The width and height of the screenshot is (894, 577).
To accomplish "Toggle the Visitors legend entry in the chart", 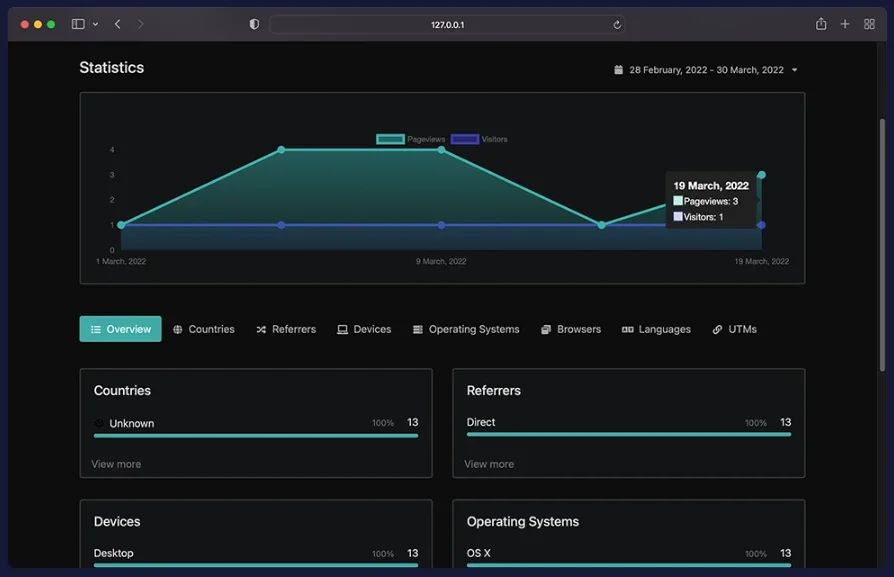I will pos(479,139).
